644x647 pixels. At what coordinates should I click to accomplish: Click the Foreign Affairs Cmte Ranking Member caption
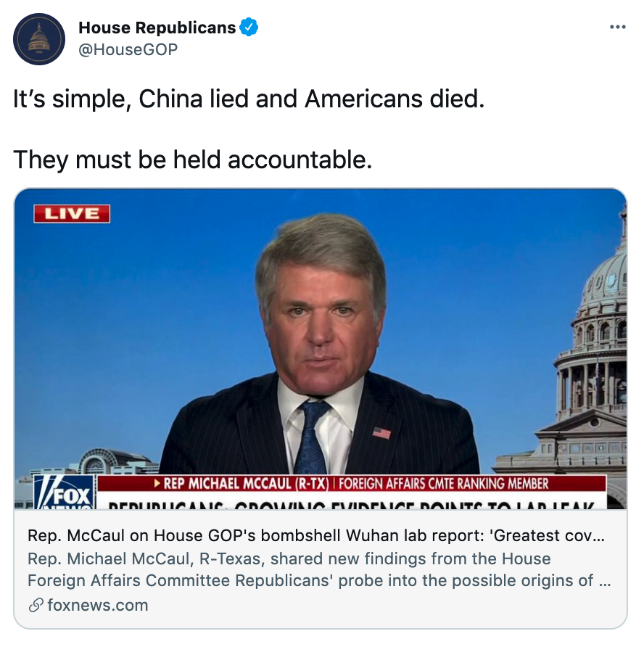pos(444,483)
